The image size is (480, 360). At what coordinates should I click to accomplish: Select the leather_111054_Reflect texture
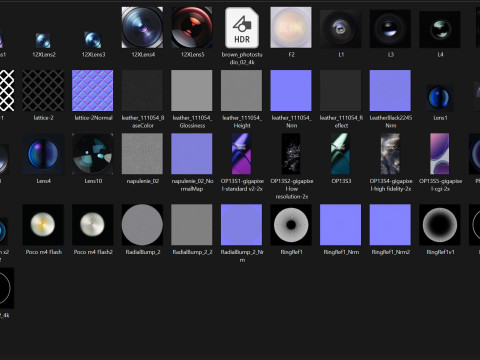pyautogui.click(x=341, y=90)
